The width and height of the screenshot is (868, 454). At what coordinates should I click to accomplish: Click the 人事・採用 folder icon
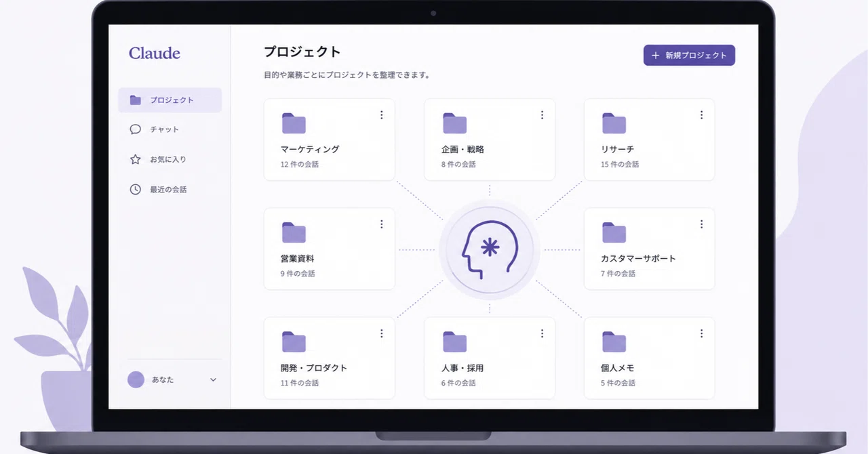[x=454, y=342]
